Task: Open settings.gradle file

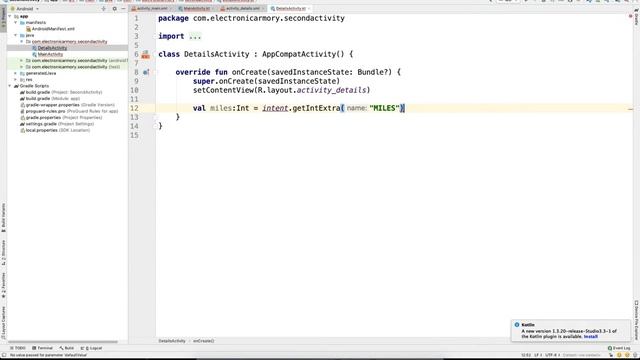Action: click(x=57, y=124)
